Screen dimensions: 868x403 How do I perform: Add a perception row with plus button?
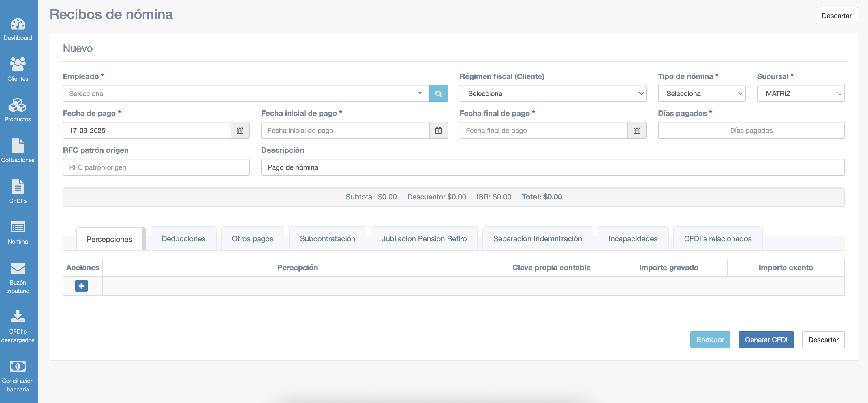point(81,286)
